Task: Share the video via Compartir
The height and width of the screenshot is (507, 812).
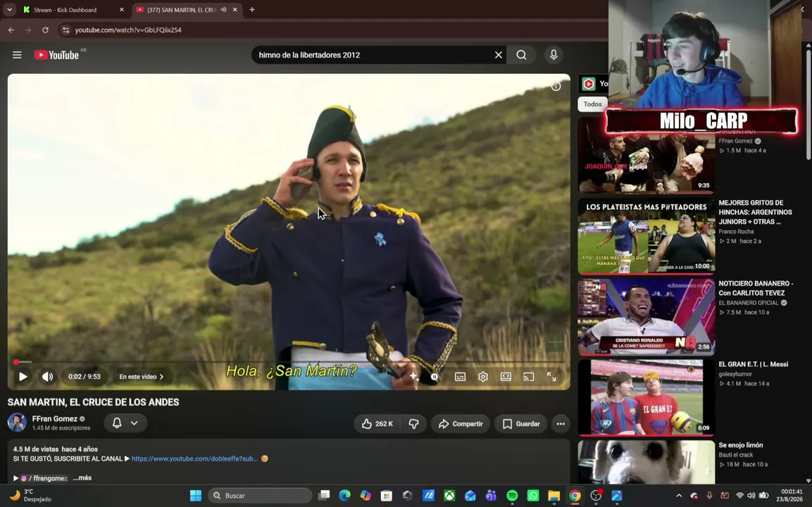Action: point(461,424)
